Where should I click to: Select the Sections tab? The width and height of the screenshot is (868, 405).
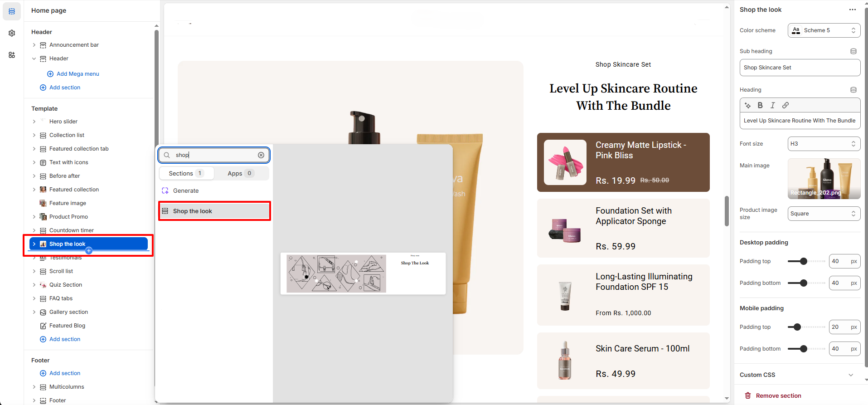click(x=186, y=173)
